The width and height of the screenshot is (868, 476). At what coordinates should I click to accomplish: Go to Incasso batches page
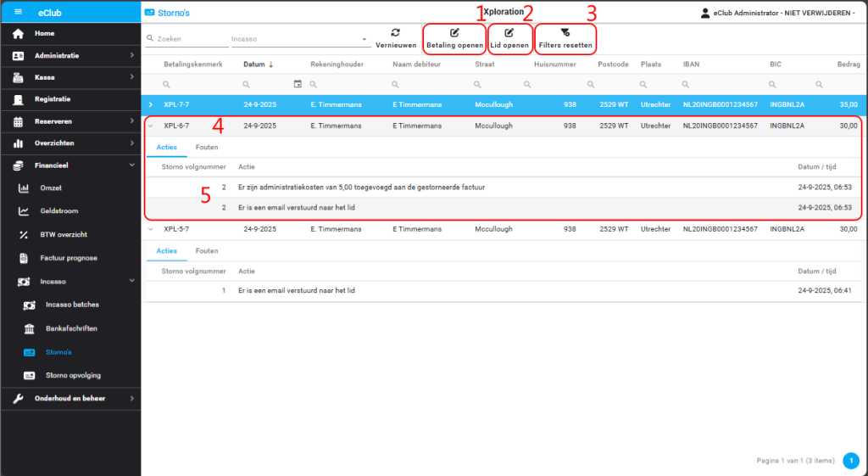pyautogui.click(x=72, y=305)
